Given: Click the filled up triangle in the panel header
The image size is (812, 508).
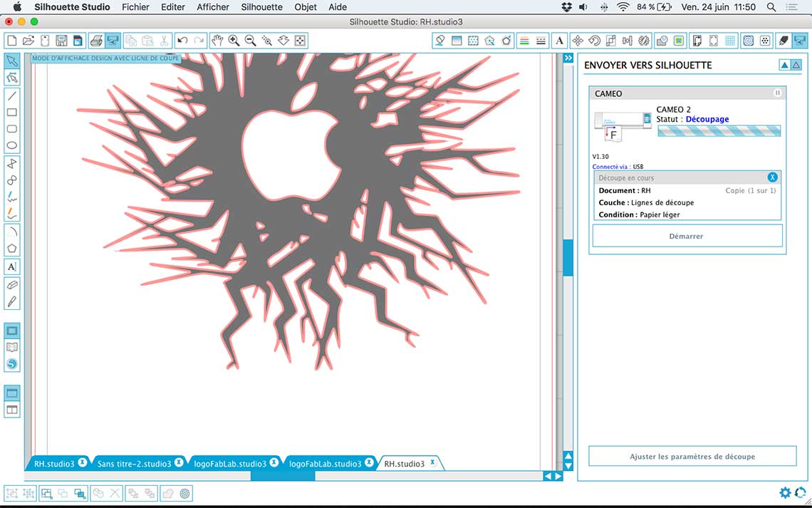Looking at the screenshot, I should pos(784,65).
